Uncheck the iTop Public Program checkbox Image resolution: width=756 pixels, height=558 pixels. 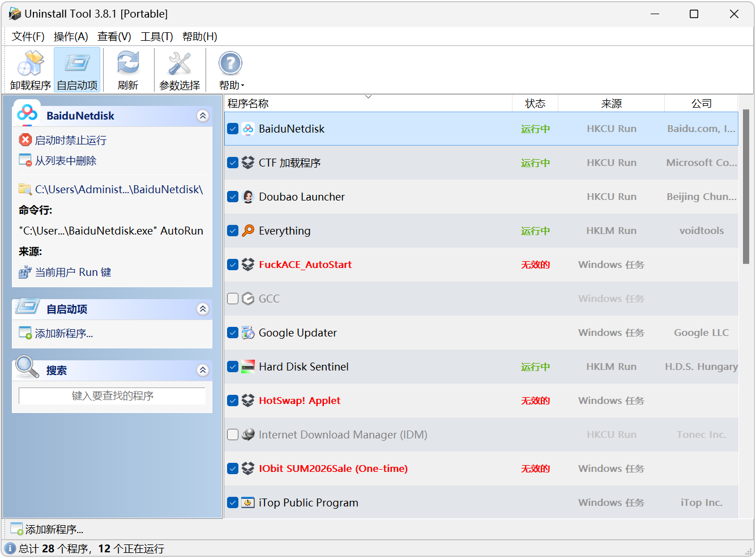[233, 502]
